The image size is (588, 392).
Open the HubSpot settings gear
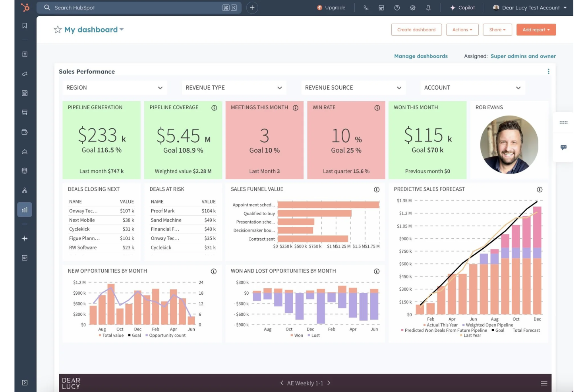click(412, 8)
